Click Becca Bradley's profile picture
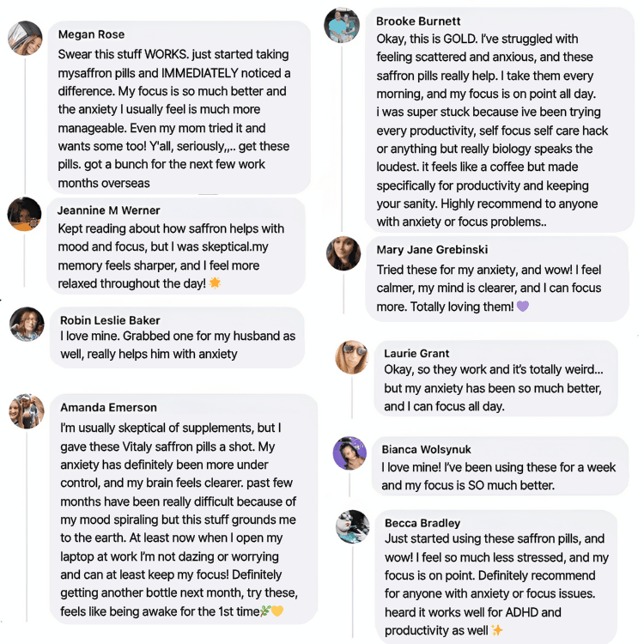The image size is (644, 644). click(352, 526)
